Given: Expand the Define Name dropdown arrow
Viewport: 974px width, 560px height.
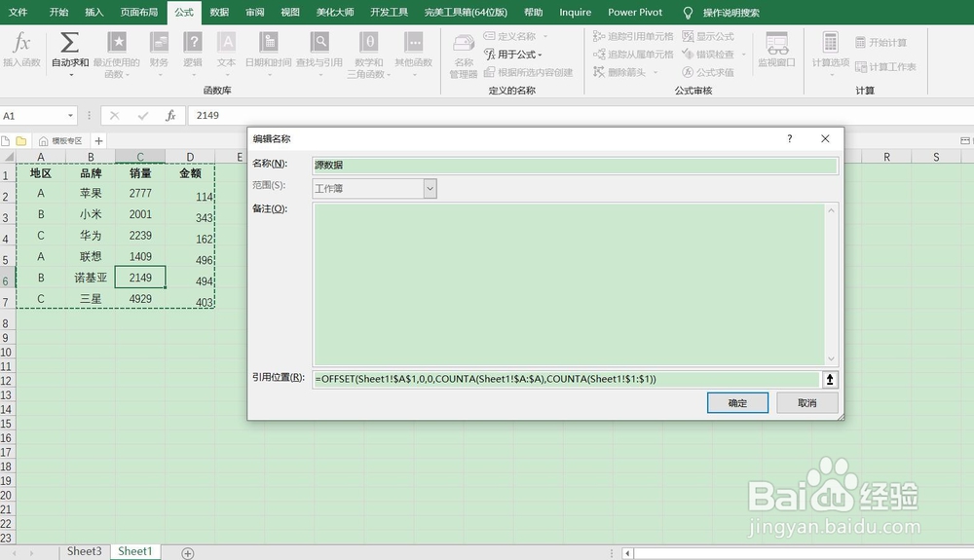Looking at the screenshot, I should [545, 36].
